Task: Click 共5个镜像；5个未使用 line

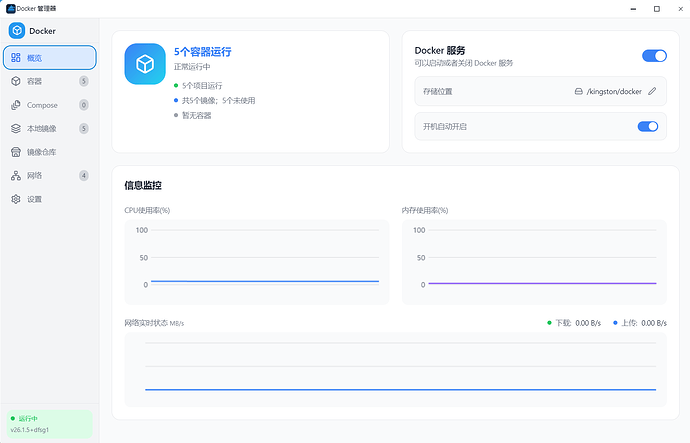Action: click(214, 100)
